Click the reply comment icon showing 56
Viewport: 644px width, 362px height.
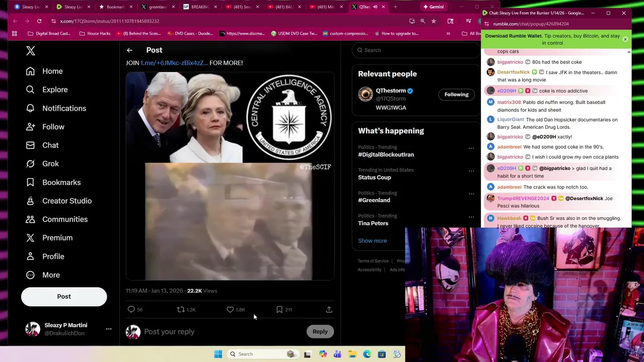135,310
